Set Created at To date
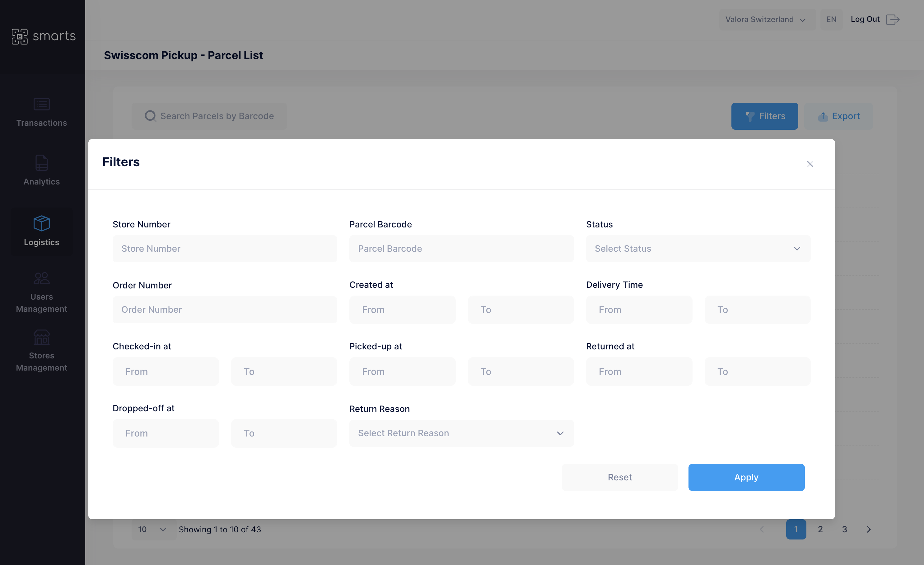Image resolution: width=924 pixels, height=565 pixels. click(521, 310)
